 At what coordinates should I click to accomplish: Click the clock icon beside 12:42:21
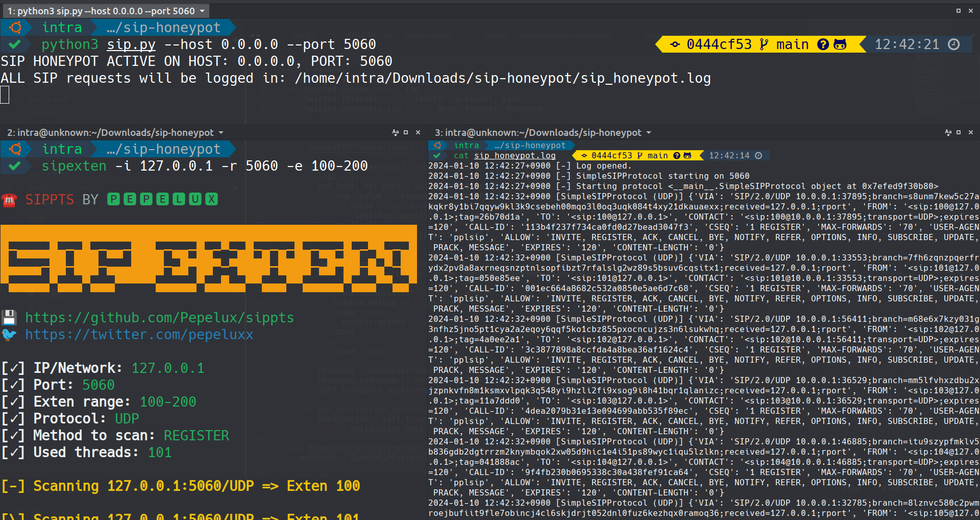[x=953, y=44]
